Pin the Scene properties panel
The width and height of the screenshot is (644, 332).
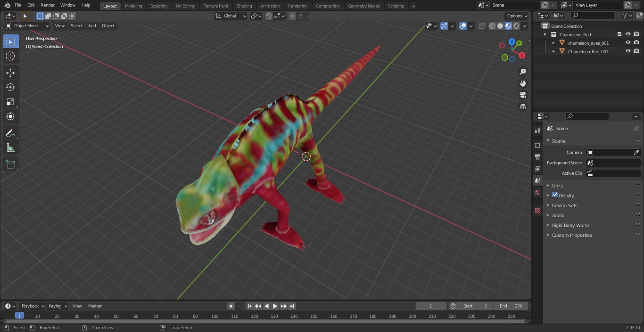point(636,129)
